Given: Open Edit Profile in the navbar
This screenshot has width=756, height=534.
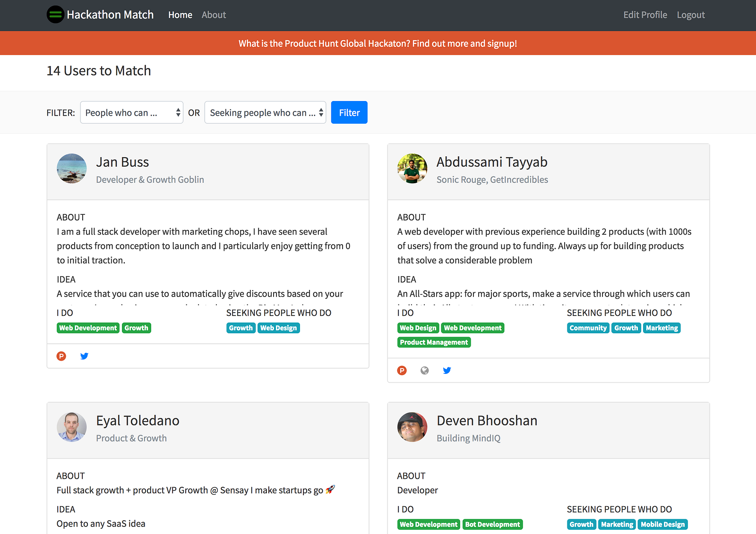Looking at the screenshot, I should pos(645,15).
